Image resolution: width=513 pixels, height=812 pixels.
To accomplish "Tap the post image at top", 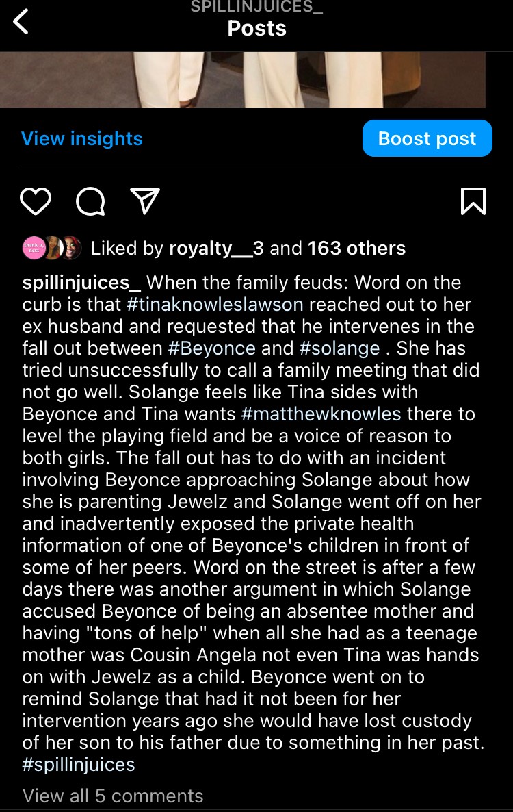I will point(243,79).
